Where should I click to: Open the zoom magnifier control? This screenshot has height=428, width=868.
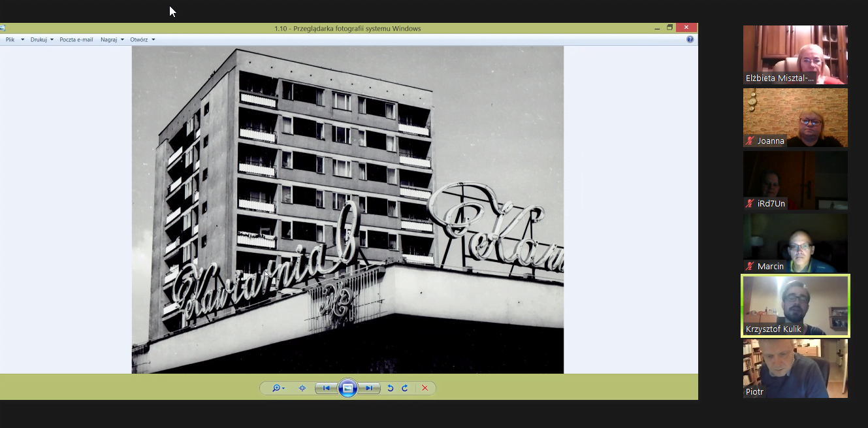point(278,388)
